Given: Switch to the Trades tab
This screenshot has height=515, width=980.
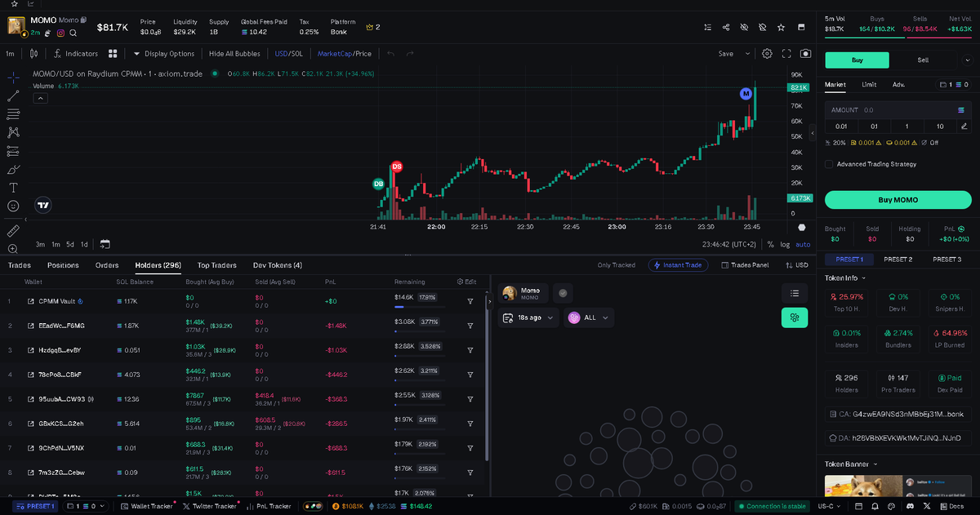Looking at the screenshot, I should pos(20,265).
